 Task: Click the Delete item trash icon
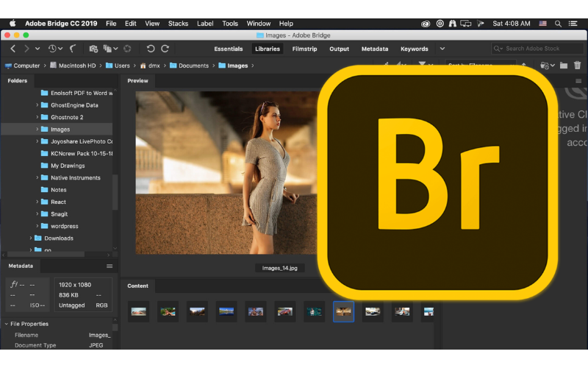pos(577,66)
